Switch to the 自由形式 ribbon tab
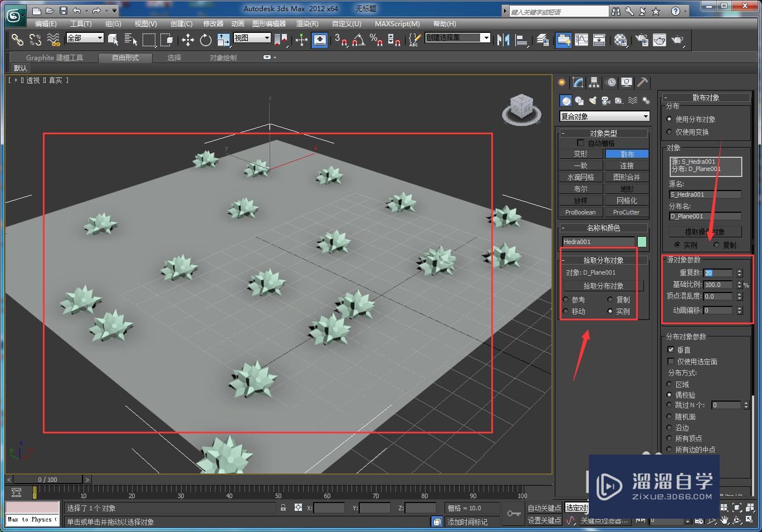The width and height of the screenshot is (762, 532). pos(125,58)
